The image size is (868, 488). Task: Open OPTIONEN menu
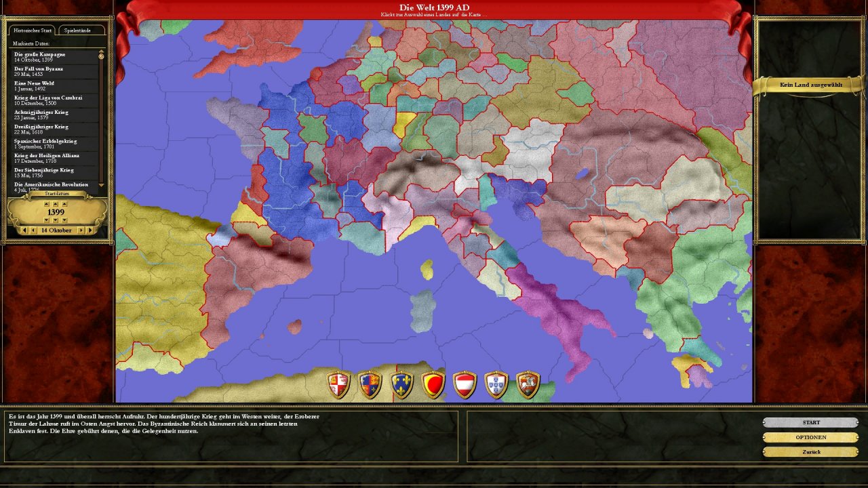[811, 437]
